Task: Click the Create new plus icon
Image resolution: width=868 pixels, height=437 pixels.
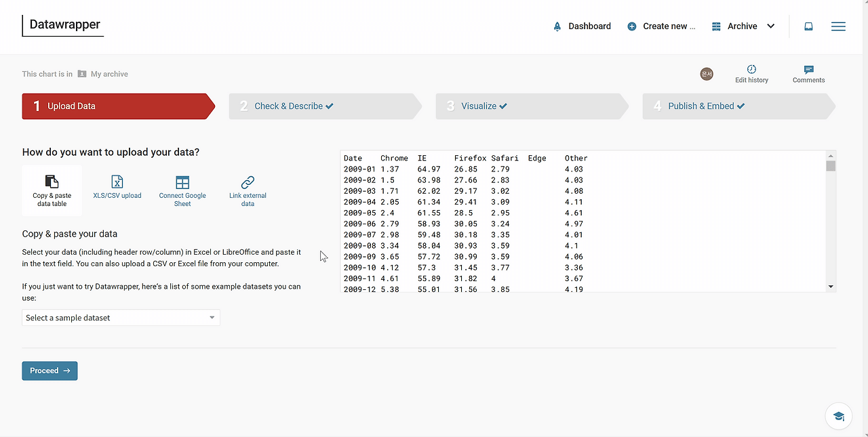Action: tap(632, 26)
